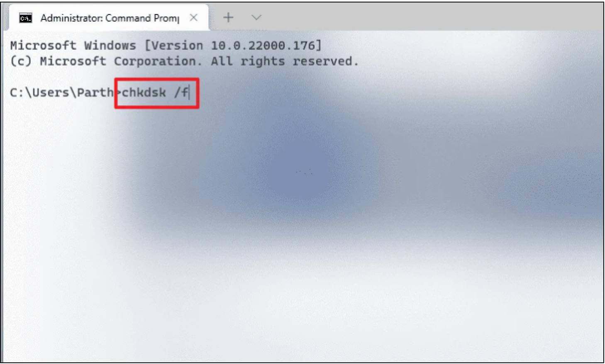
Task: Click empty title bar area beside the tabs
Action: point(432,17)
